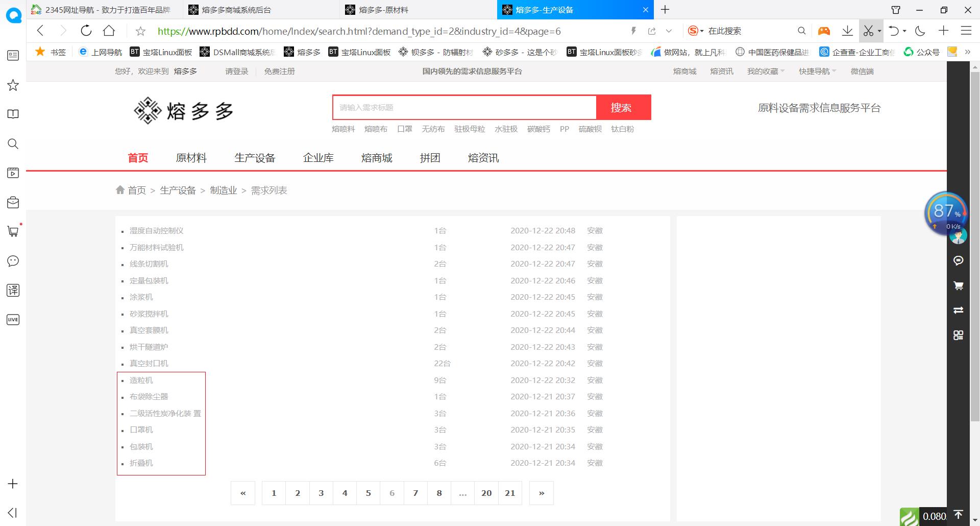The height and width of the screenshot is (526, 980).
Task: Switch to 熔多多-原材料 tab
Action: tap(419, 10)
